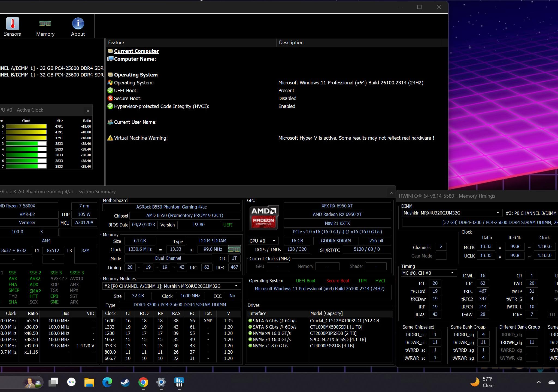Open the Memory tool in HWiNFO toolbar
The width and height of the screenshot is (558, 392).
tap(45, 27)
